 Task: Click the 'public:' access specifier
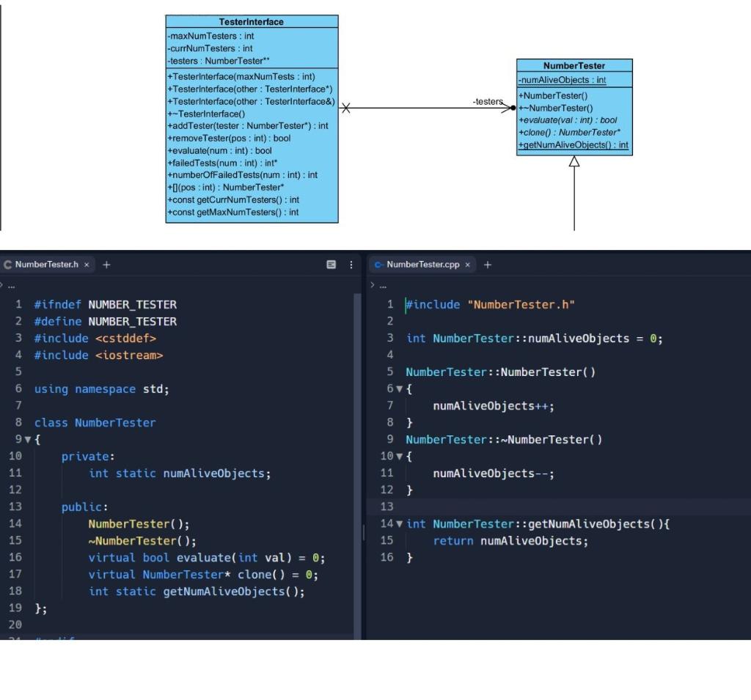pos(85,507)
